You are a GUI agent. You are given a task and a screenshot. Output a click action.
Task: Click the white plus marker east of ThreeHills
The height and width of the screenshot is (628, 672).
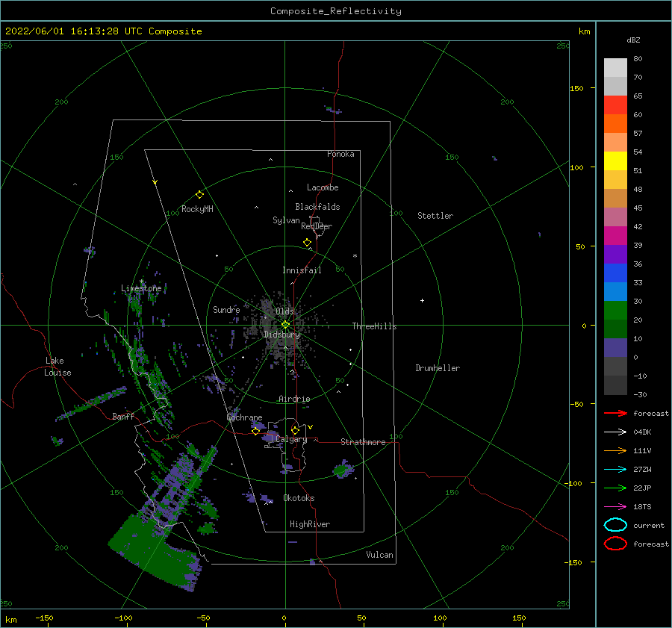click(422, 300)
